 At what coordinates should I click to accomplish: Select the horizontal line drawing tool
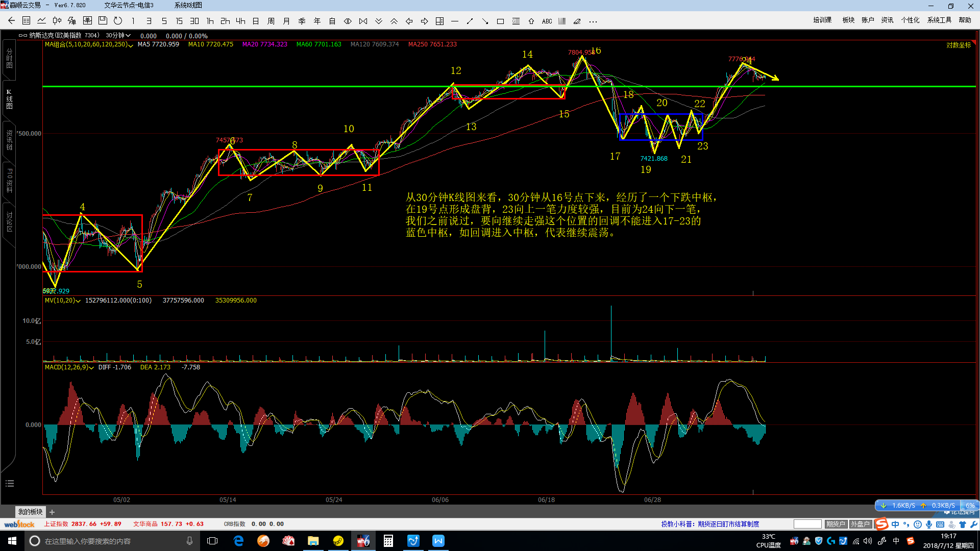click(455, 21)
